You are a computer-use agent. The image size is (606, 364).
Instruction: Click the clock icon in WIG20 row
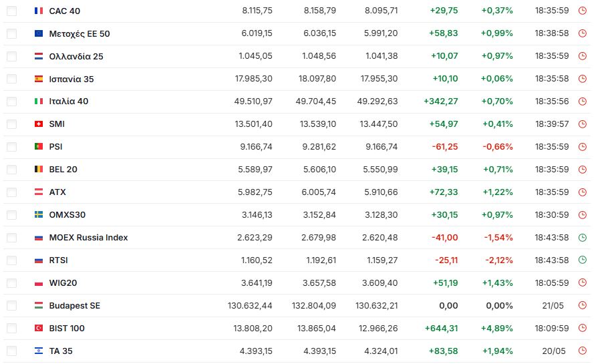click(582, 283)
